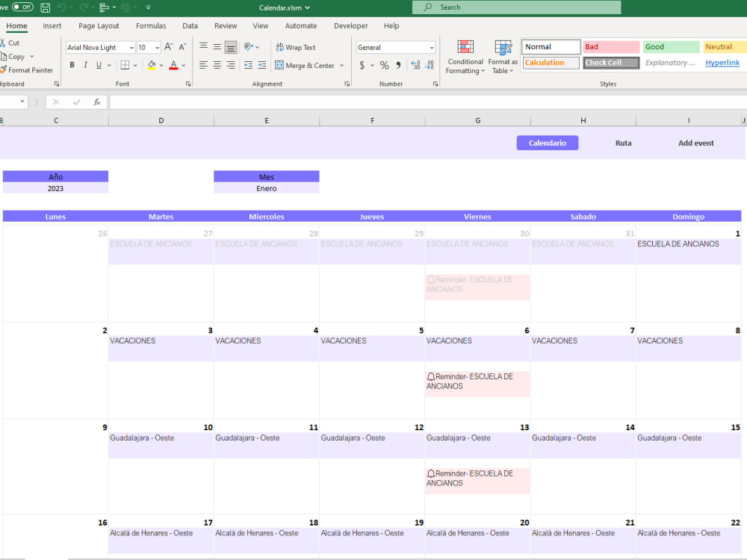Open the Number Format combo box
Viewport: 747px width, 560px height.
pyautogui.click(x=395, y=47)
